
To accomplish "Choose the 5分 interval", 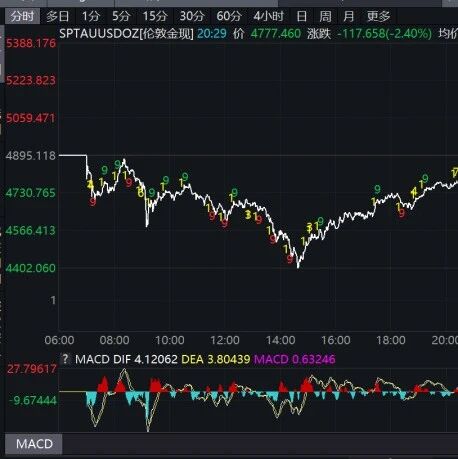I will point(121,16).
